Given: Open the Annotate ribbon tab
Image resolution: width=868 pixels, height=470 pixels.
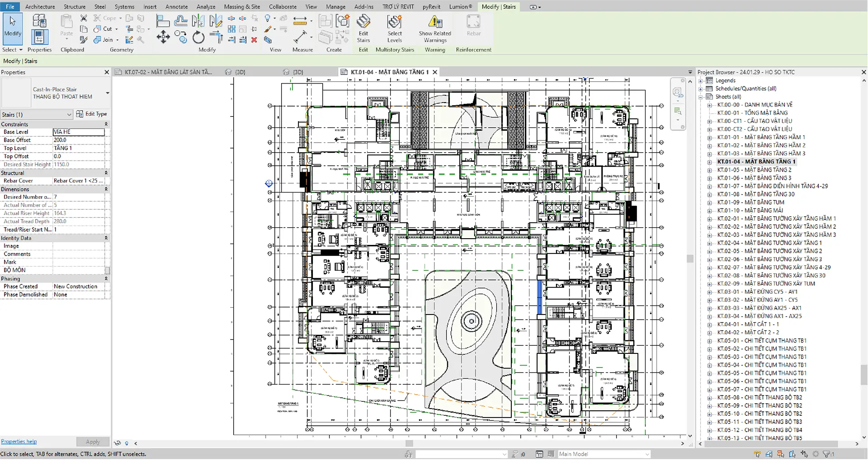Looking at the screenshot, I should pos(176,7).
